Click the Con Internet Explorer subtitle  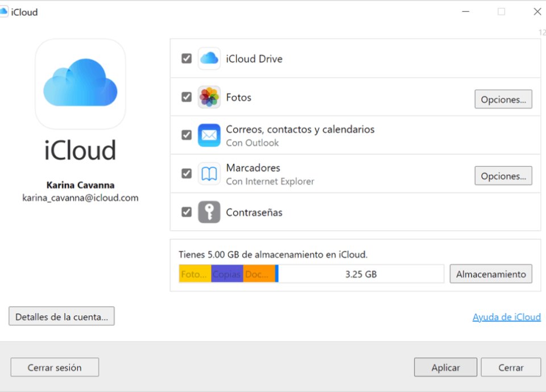(x=270, y=181)
